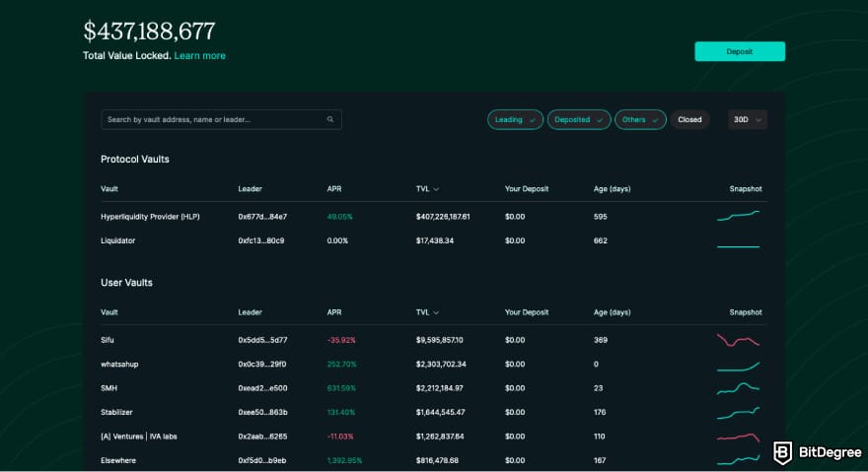Click the Sifu APR -35.92% value
The width and height of the screenshot is (868, 472).
pos(341,340)
